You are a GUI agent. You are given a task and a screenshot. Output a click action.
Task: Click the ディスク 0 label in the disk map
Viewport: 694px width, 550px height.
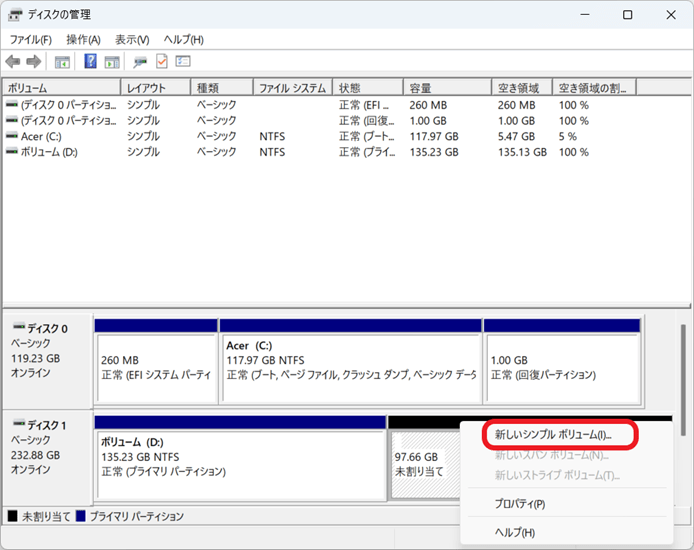coord(48,328)
